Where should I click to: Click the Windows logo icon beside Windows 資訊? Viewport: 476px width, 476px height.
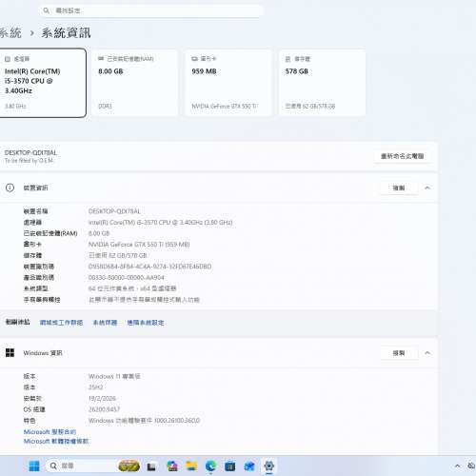point(10,353)
